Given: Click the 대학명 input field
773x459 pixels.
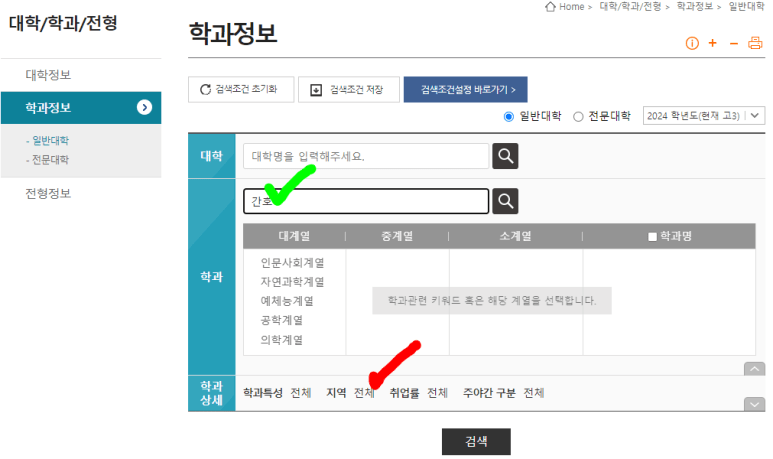Looking at the screenshot, I should (x=366, y=156).
